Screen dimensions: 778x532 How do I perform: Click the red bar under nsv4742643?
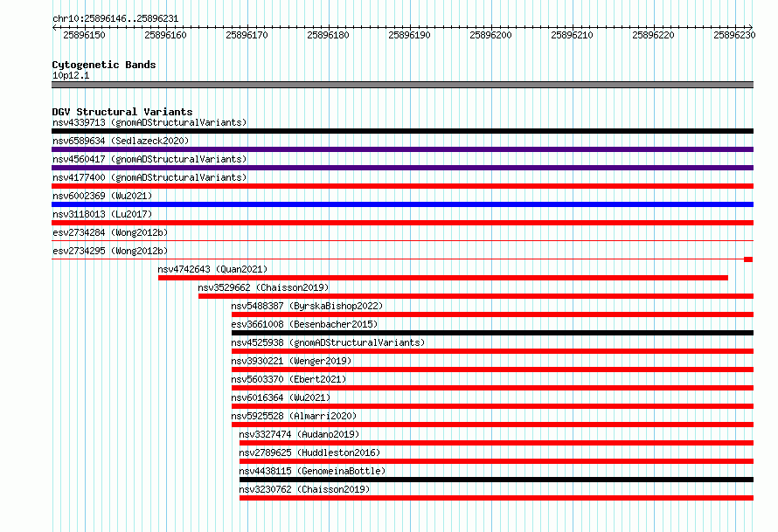click(443, 278)
